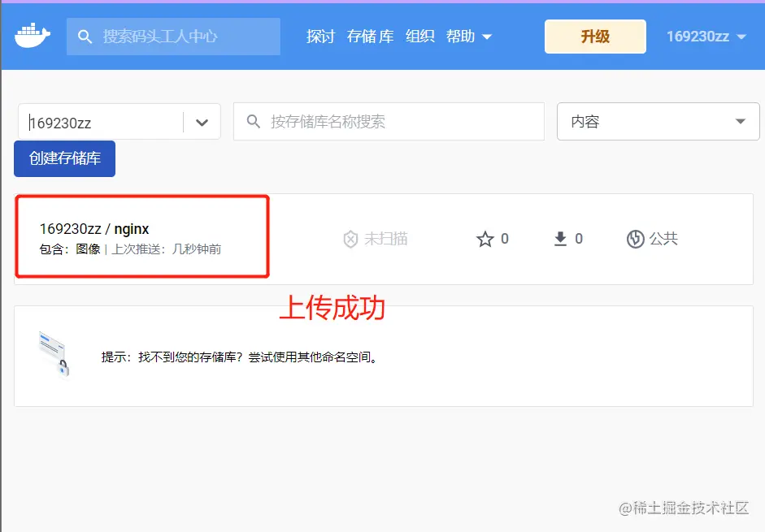
Task: Click the magnifier icon in top search bar
Action: 85,36
